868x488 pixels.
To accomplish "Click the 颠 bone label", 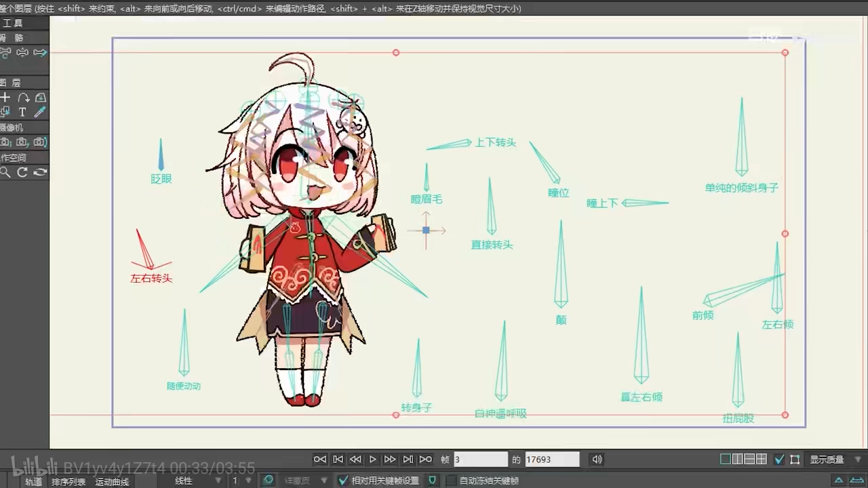I will 561,320.
